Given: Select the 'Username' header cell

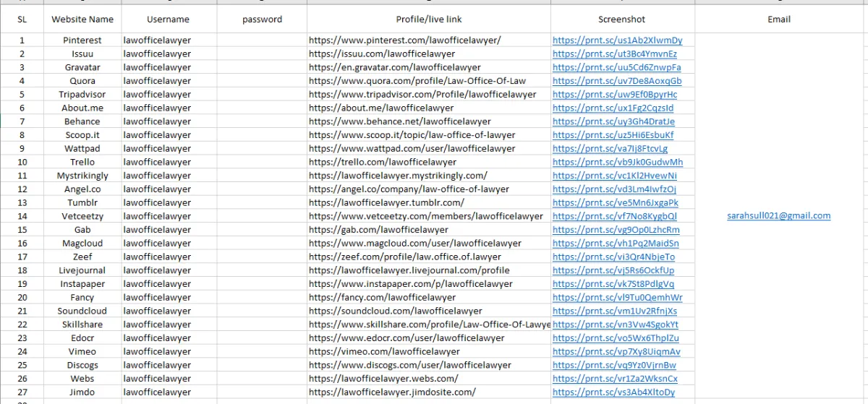Looking at the screenshot, I should (x=169, y=19).
